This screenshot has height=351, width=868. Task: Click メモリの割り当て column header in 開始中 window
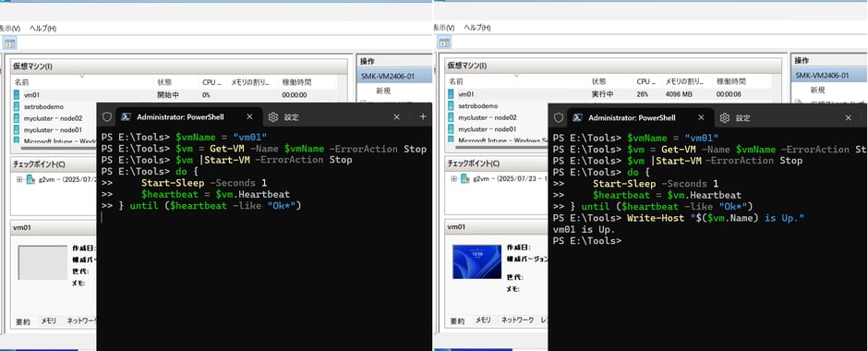tap(253, 82)
